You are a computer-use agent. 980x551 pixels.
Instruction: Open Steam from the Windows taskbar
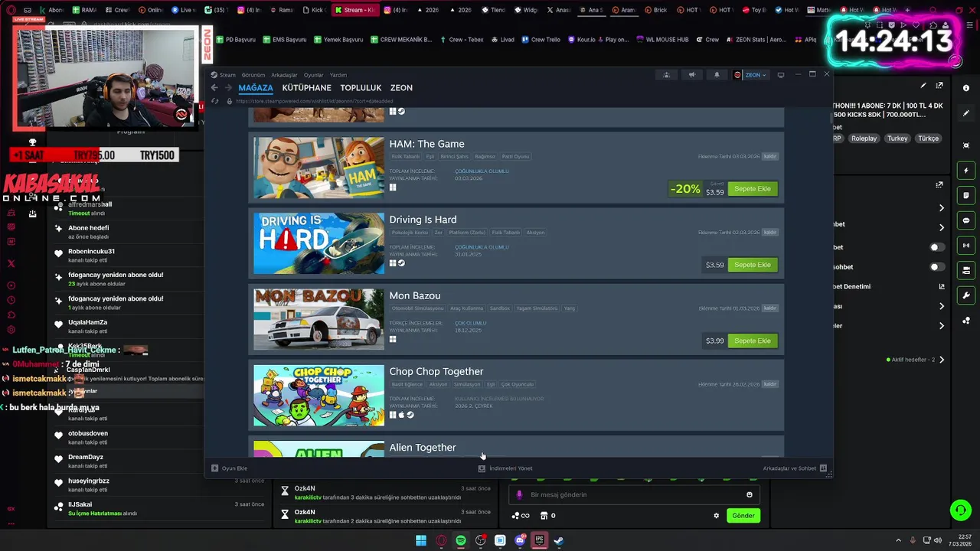(x=559, y=540)
